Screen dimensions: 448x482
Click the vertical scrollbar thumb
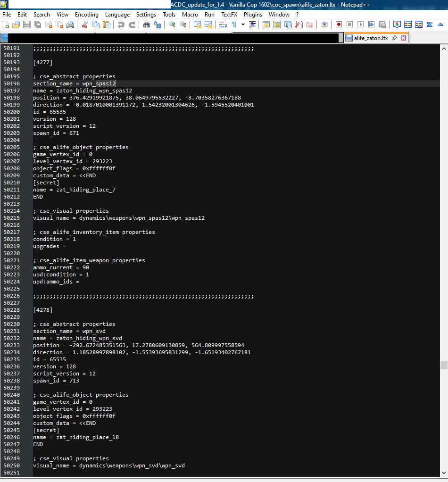444,365
